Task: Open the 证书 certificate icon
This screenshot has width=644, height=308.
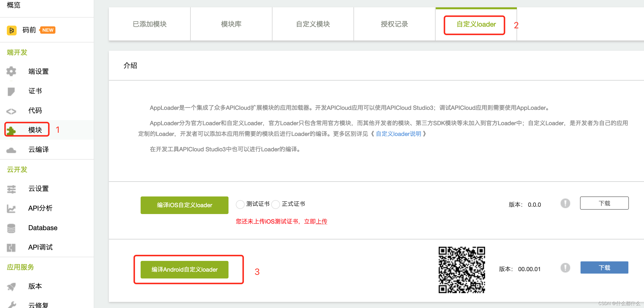Action: pos(11,91)
